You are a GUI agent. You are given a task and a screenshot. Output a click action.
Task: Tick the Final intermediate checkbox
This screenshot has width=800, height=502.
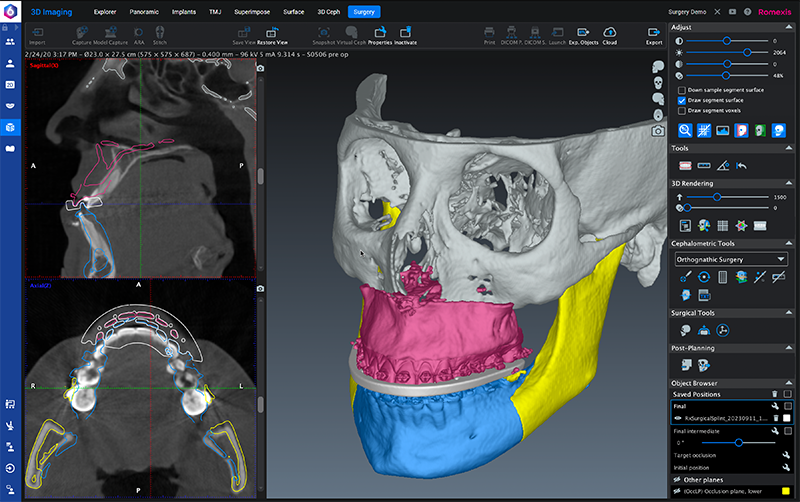click(788, 431)
